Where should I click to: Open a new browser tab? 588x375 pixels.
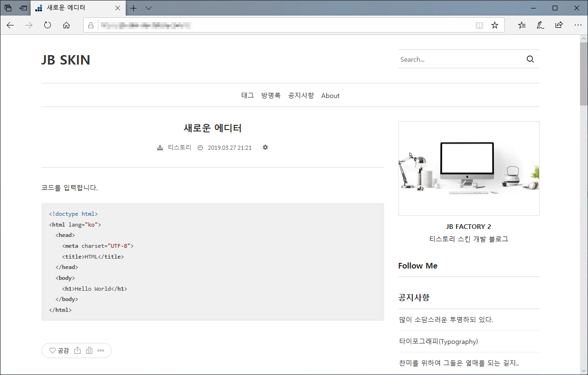coord(134,8)
